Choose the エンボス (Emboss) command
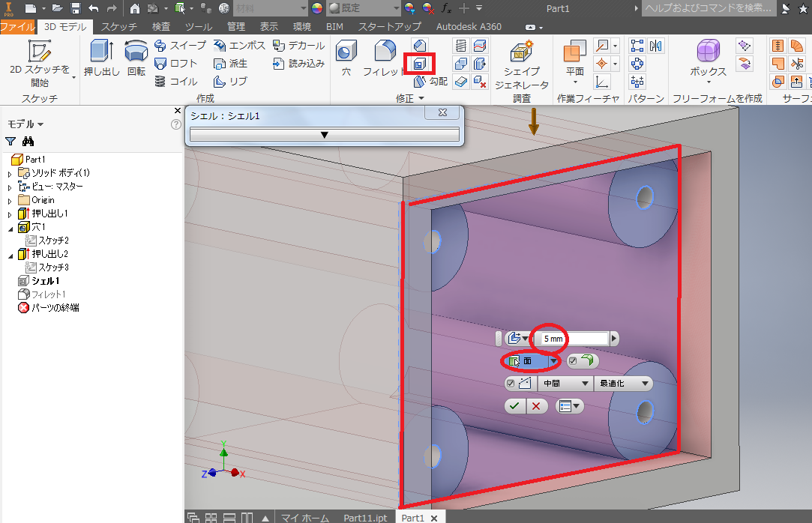This screenshot has width=812, height=523. [x=239, y=46]
